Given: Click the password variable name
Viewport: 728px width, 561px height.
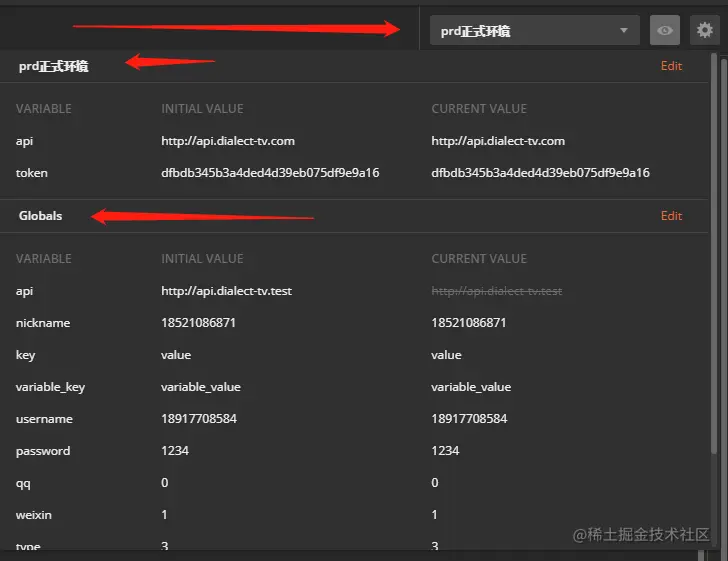Looking at the screenshot, I should coord(43,451).
